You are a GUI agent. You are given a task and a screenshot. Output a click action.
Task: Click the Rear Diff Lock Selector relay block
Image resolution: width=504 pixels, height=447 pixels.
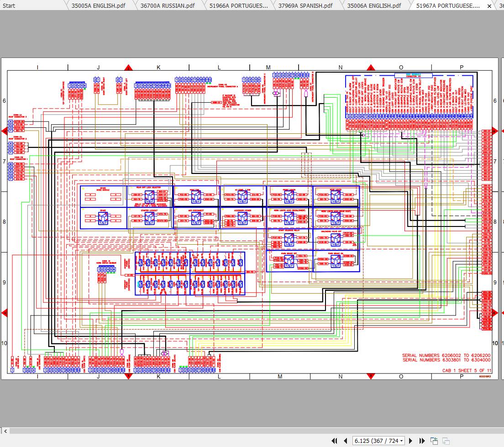pos(149,197)
